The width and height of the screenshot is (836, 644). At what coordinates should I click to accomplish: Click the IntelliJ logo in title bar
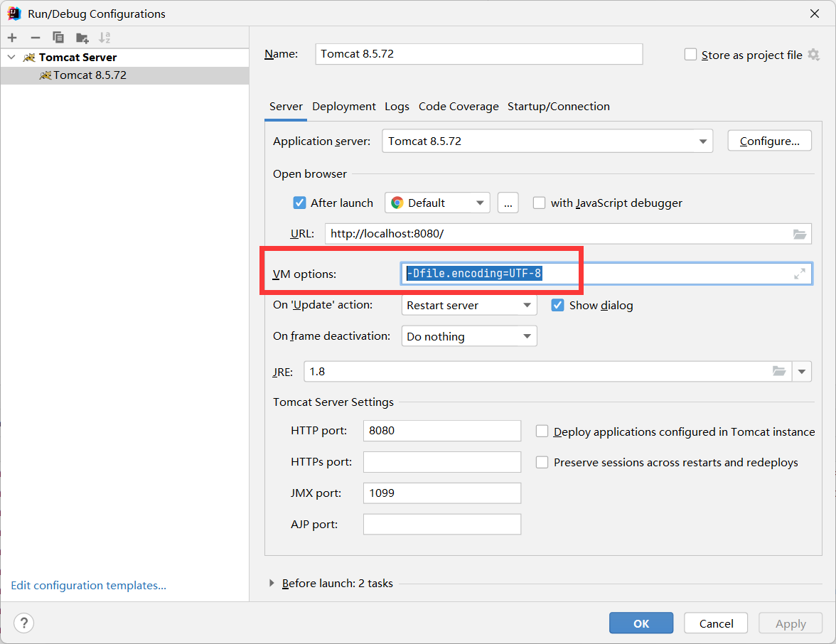coord(14,14)
